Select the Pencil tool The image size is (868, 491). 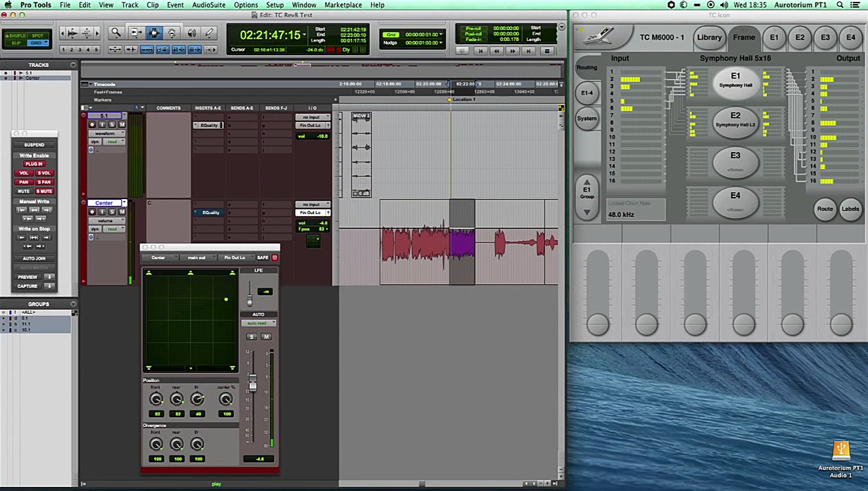(209, 32)
